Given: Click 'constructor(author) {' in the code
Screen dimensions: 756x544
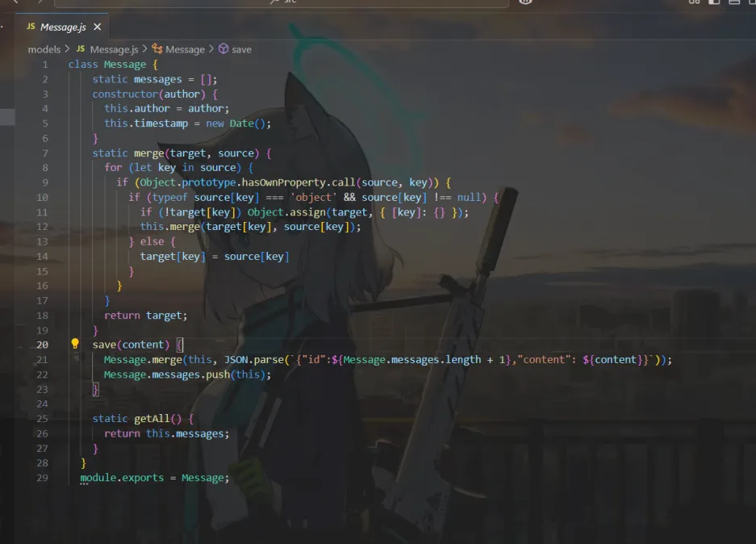Looking at the screenshot, I should [155, 94].
